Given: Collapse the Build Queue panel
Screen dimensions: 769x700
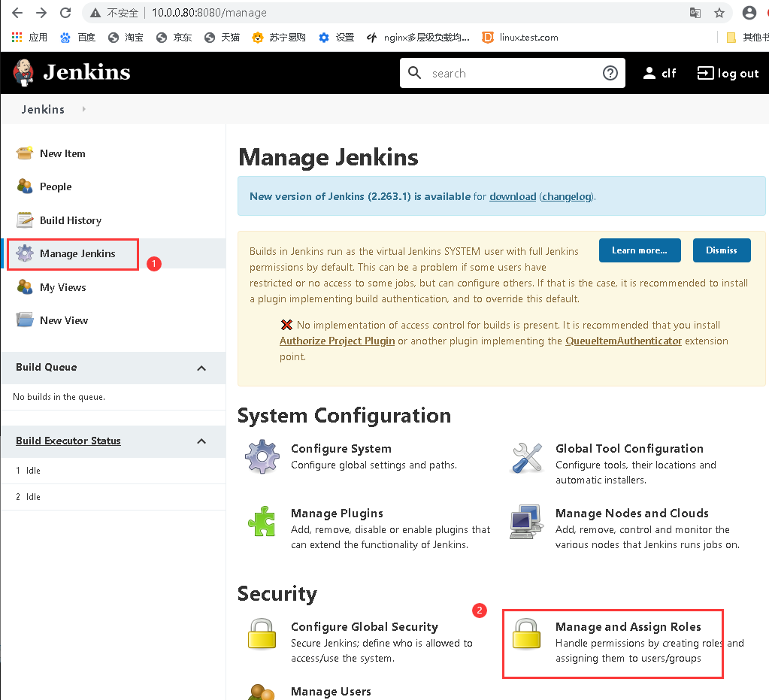Looking at the screenshot, I should point(201,368).
